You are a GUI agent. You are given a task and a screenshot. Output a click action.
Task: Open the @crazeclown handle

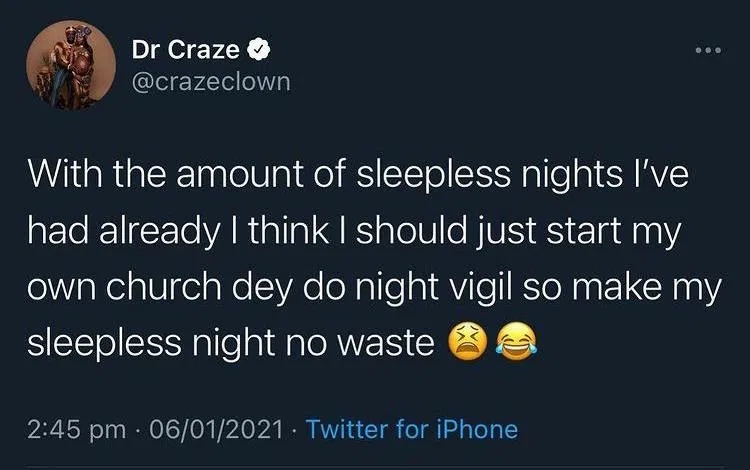point(210,80)
